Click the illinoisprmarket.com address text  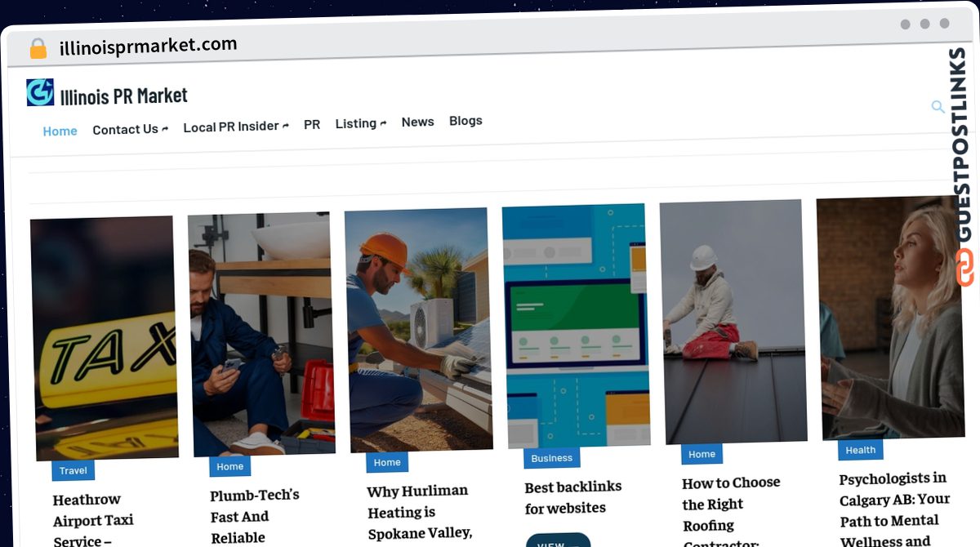[x=149, y=46]
